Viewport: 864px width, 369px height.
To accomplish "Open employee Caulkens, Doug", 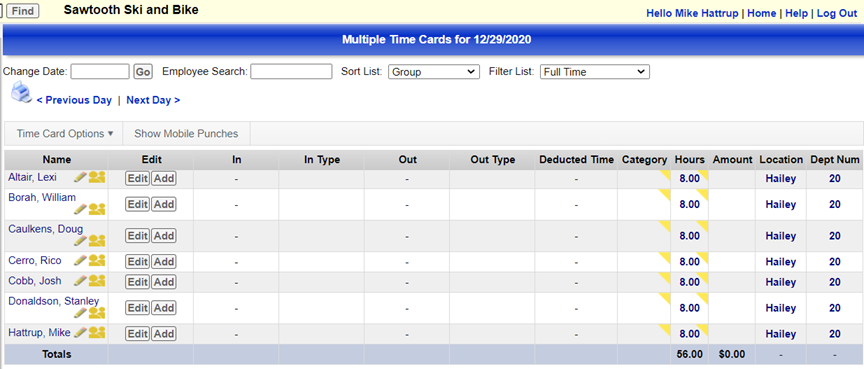I will coord(46,229).
